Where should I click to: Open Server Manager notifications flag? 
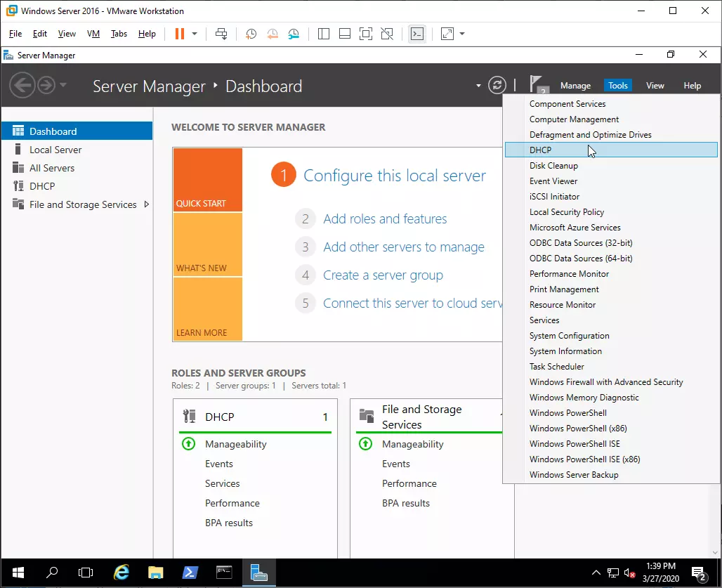click(x=538, y=85)
